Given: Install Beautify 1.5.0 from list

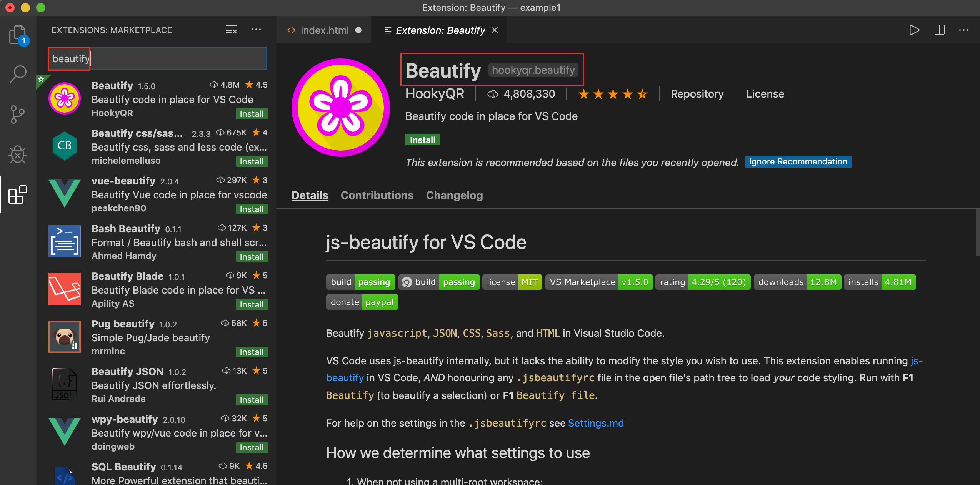Looking at the screenshot, I should pyautogui.click(x=252, y=114).
